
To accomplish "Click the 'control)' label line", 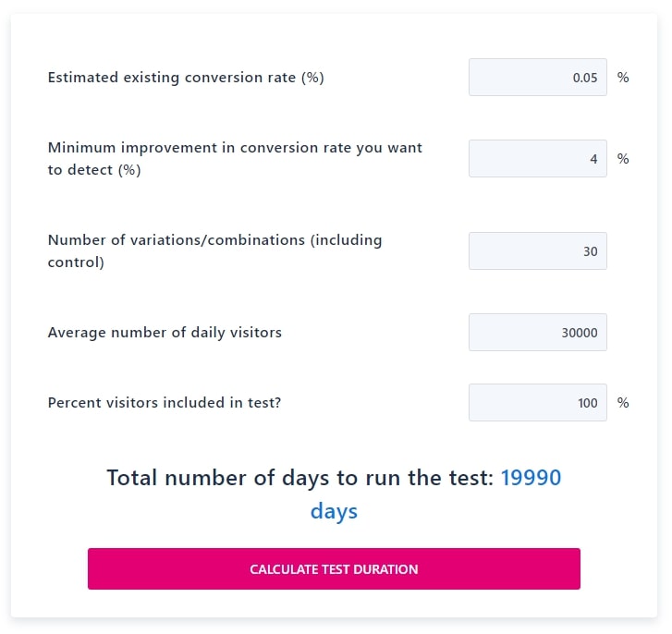I will coord(76,262).
